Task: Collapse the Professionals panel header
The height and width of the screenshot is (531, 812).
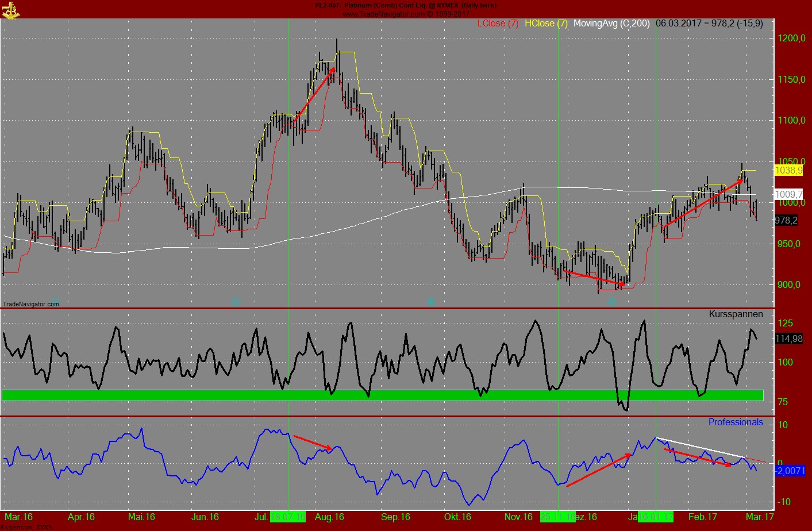Action: coord(736,422)
